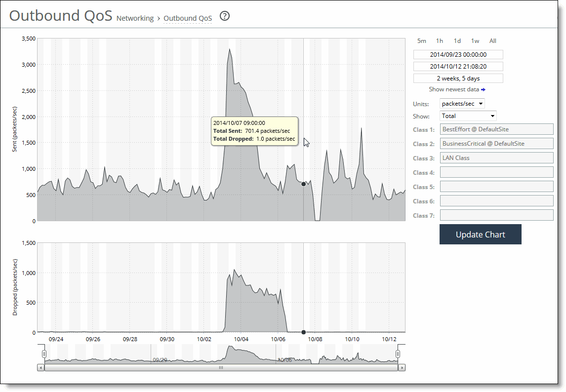Click the blue arrow beside Show newest data
The height and width of the screenshot is (392, 566).
pos(484,89)
